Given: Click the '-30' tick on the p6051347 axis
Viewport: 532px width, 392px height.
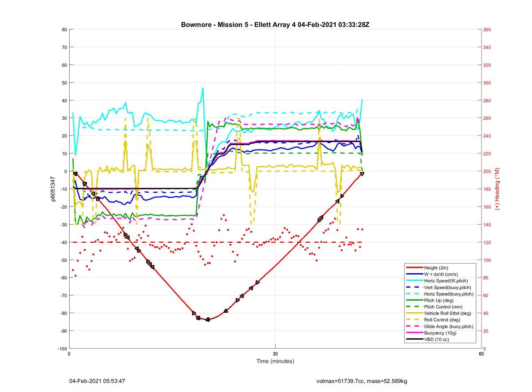Looking at the screenshot, I should [63, 225].
